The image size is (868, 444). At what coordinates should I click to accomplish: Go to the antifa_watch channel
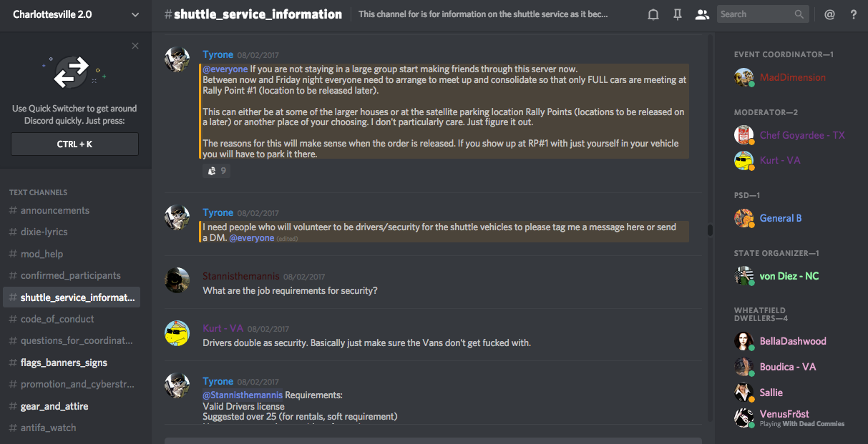(x=48, y=428)
